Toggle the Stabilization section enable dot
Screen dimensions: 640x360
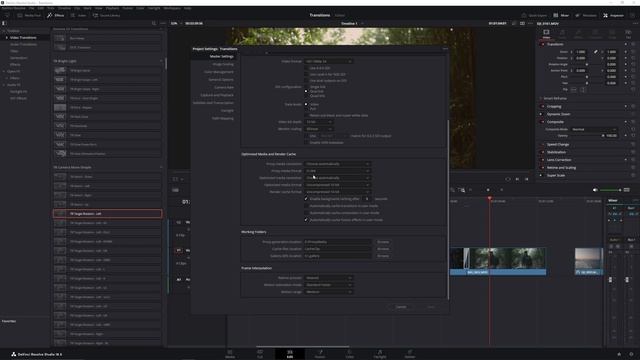(543, 152)
